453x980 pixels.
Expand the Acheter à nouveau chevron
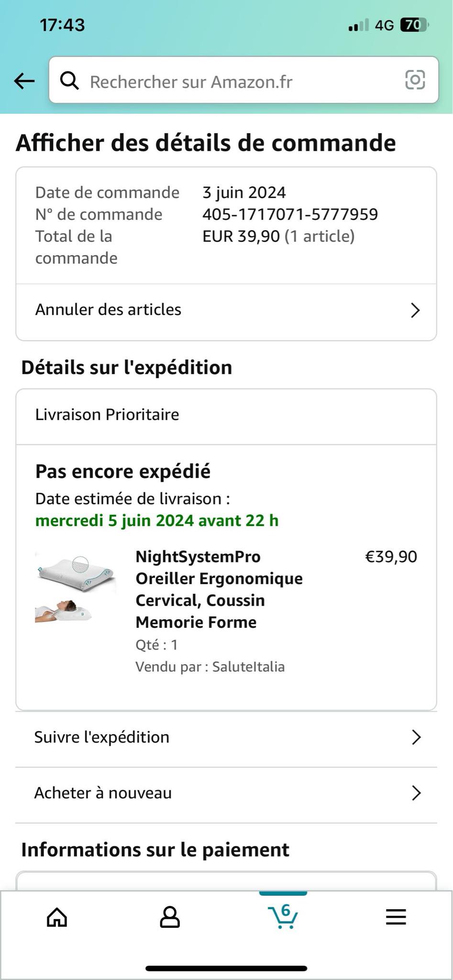pos(416,793)
